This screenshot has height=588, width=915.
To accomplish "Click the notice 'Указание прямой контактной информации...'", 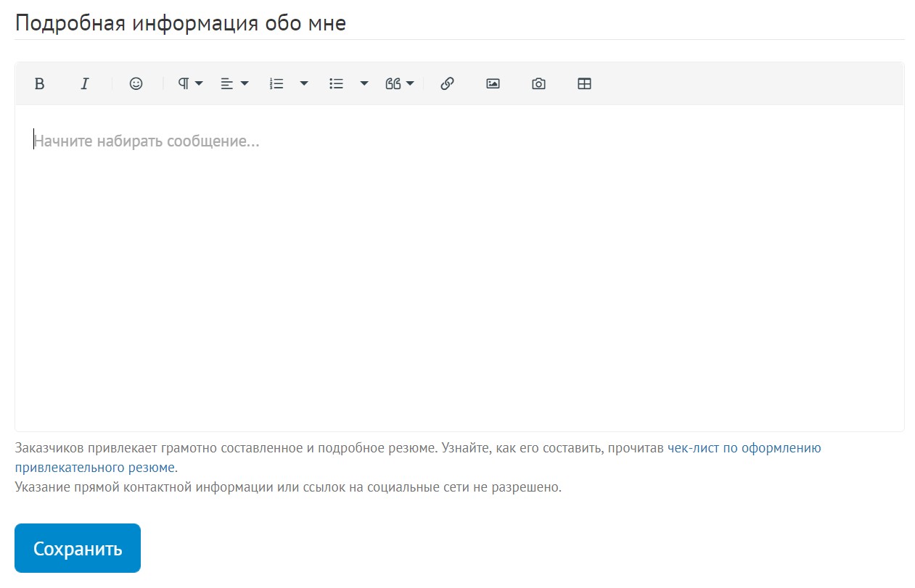I will tap(288, 486).
